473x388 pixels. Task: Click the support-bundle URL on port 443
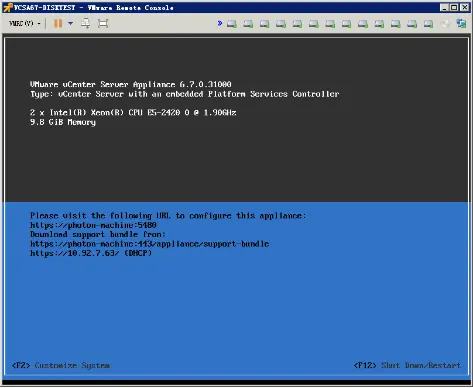[149, 244]
